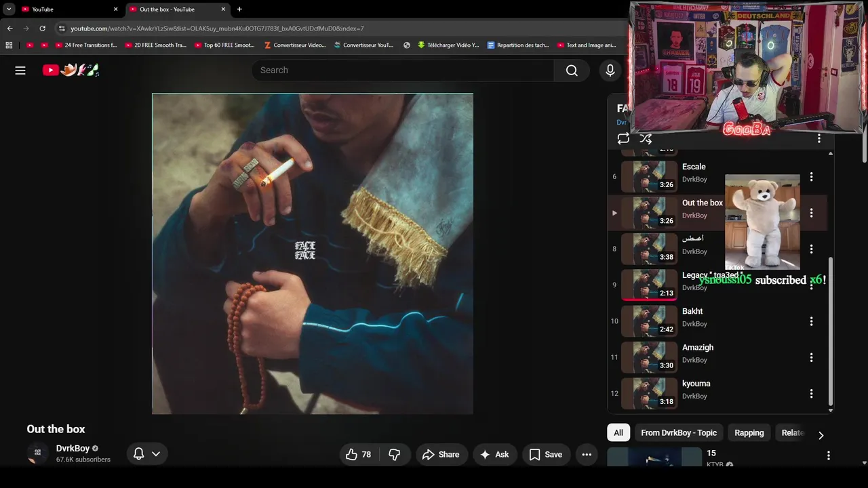868x488 pixels.
Task: Select 'From DvrkBoy - Topic' chip
Action: click(x=679, y=433)
